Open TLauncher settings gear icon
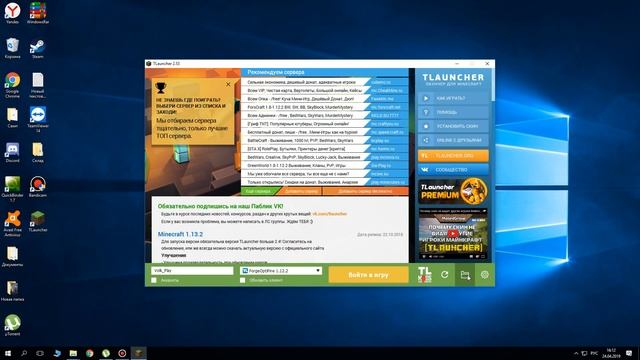This screenshot has height=360, width=640. 484,275
